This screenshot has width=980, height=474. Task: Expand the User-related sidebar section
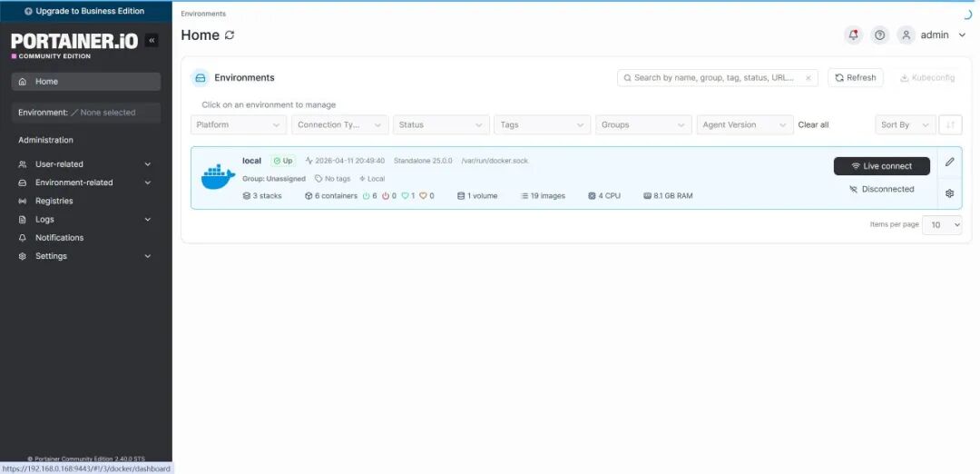(148, 164)
